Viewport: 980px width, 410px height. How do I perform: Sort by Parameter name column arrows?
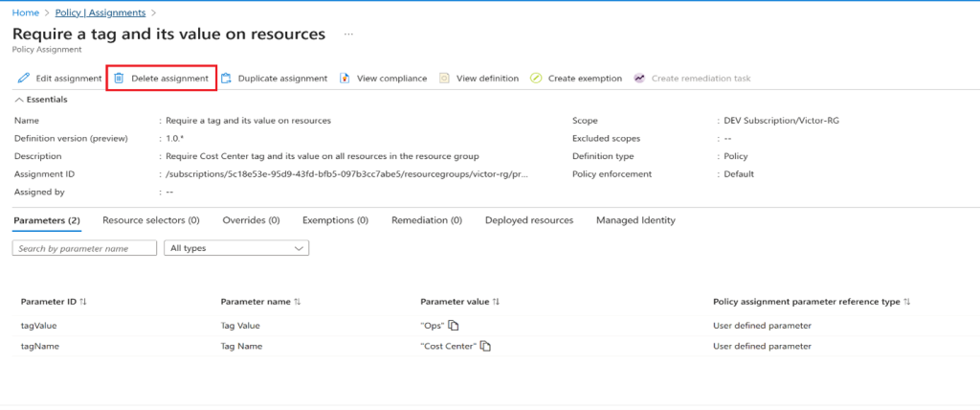click(x=298, y=302)
